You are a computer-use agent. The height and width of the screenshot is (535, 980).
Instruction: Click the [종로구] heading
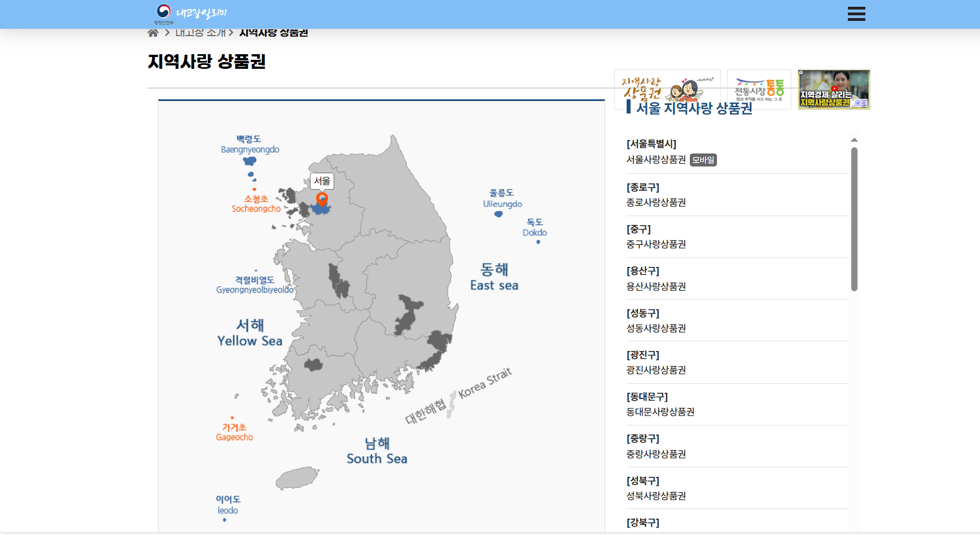coord(643,187)
